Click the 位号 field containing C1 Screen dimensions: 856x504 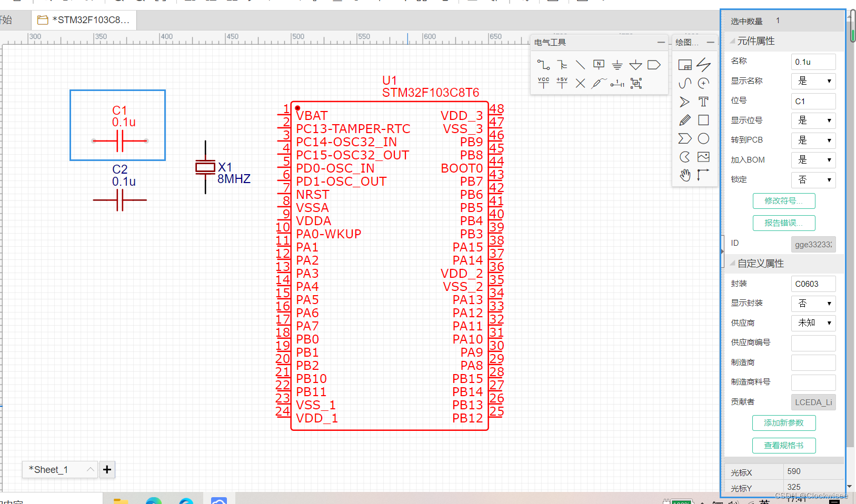[x=813, y=101]
